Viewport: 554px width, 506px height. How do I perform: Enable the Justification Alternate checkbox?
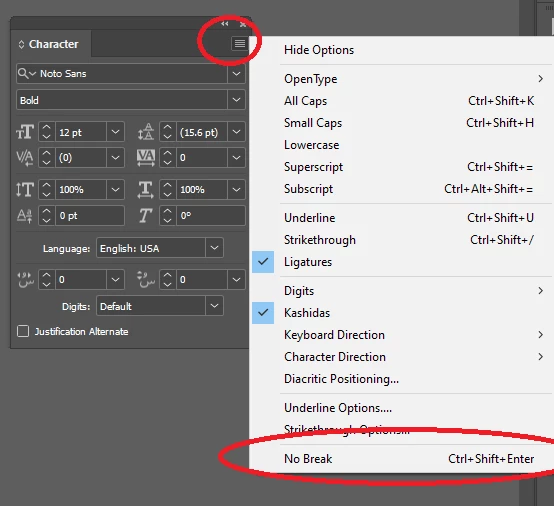[23, 331]
